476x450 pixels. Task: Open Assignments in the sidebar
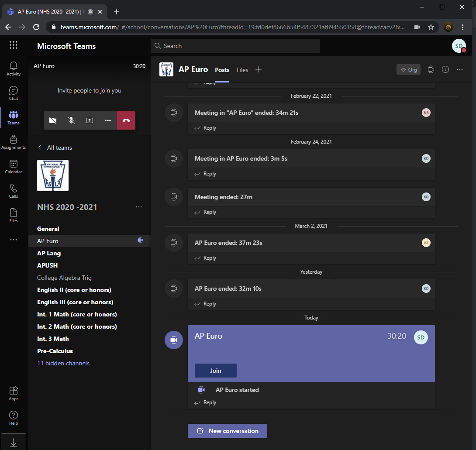point(14,142)
